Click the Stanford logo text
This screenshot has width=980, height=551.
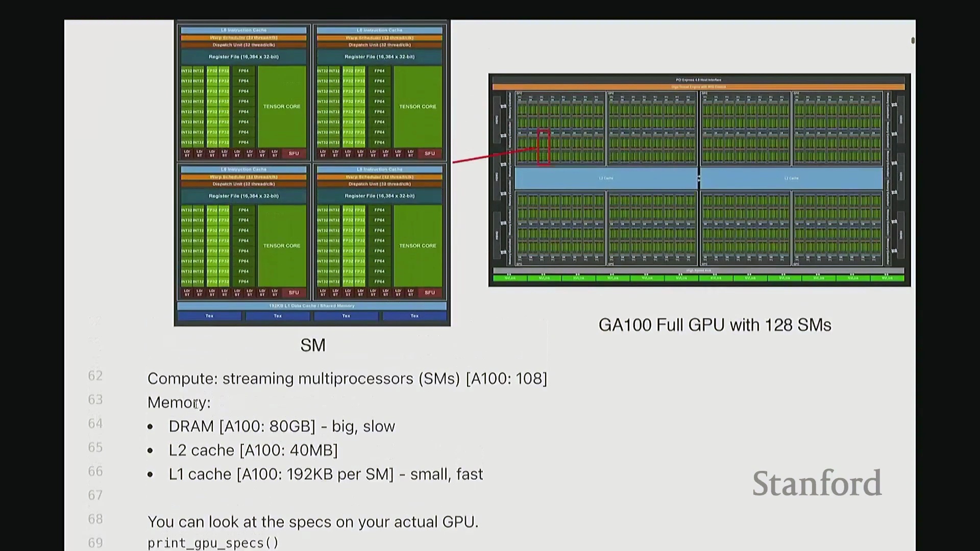(817, 483)
